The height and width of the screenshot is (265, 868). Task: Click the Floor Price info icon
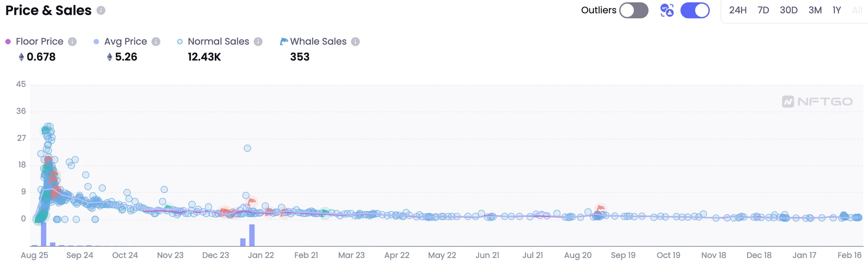click(x=72, y=42)
